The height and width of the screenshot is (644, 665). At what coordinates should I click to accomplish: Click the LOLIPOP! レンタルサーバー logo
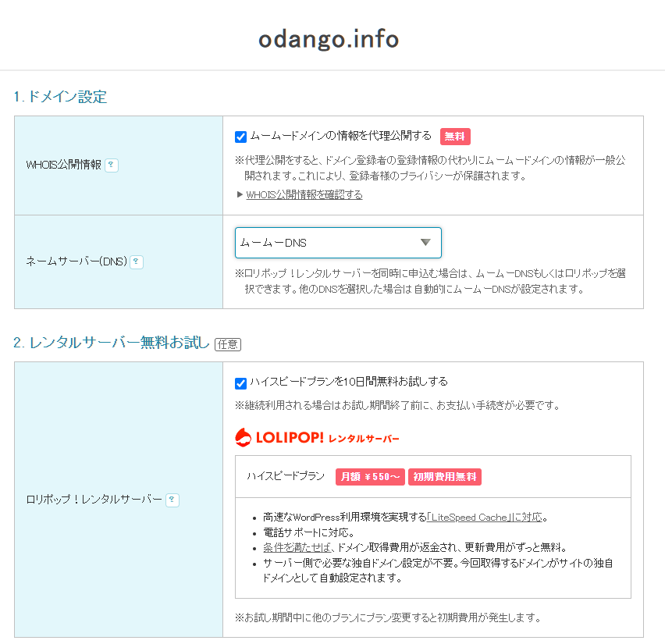pyautogui.click(x=317, y=437)
